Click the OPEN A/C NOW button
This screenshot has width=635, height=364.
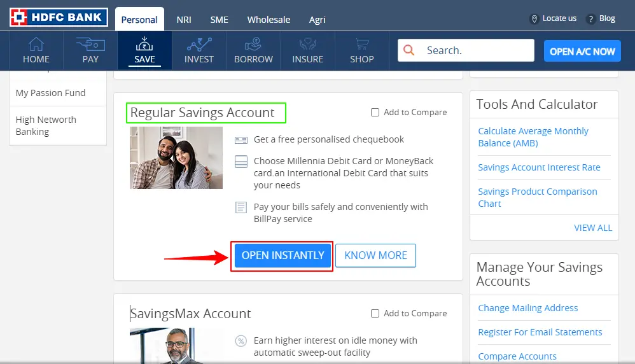(x=582, y=51)
